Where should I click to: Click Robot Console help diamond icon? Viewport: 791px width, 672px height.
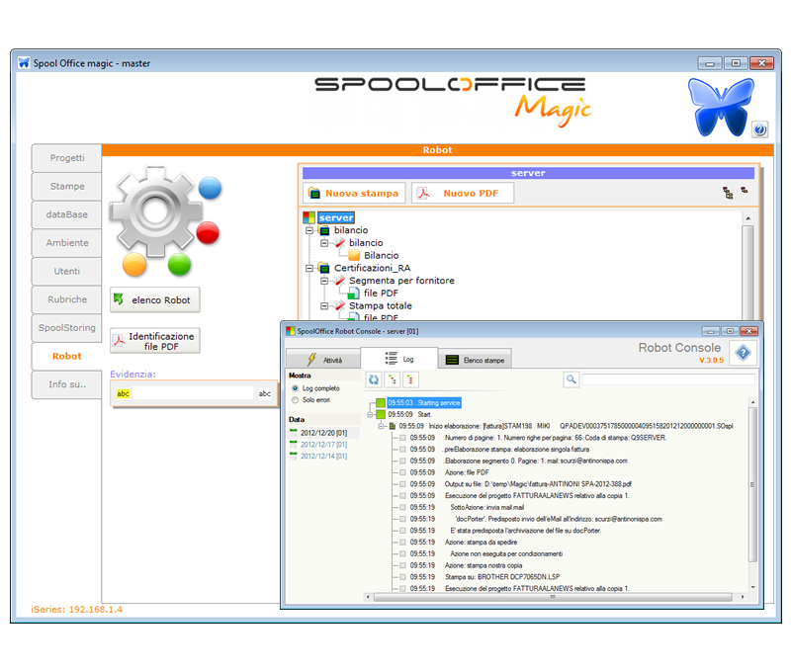coord(743,353)
